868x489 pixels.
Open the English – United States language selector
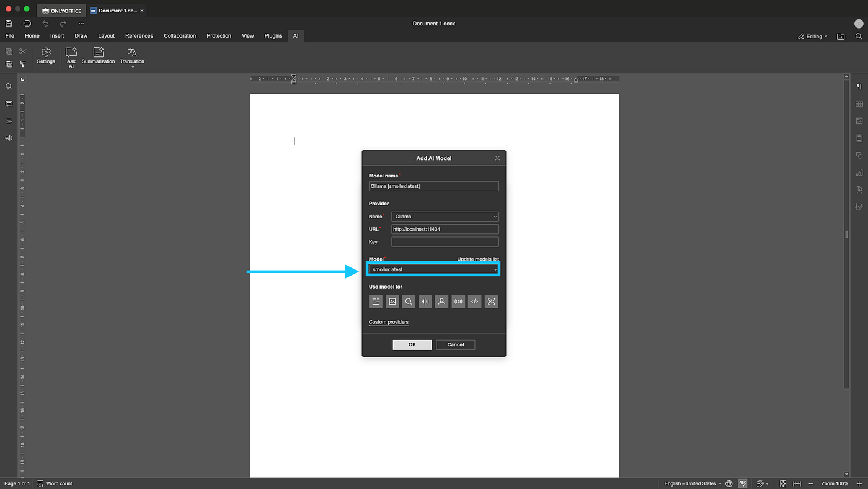click(x=693, y=483)
